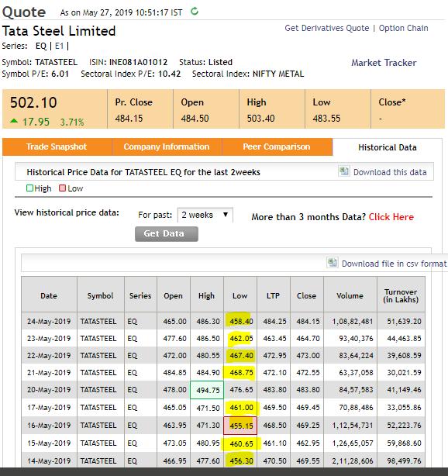448x476 pixels.
Task: Click the 17-May-2019 date cell
Action: [x=49, y=408]
